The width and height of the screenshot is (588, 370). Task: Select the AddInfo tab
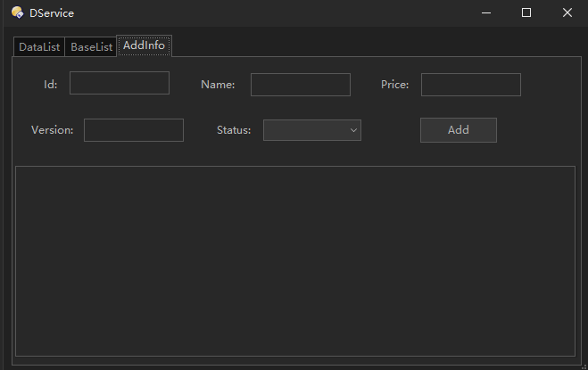144,45
